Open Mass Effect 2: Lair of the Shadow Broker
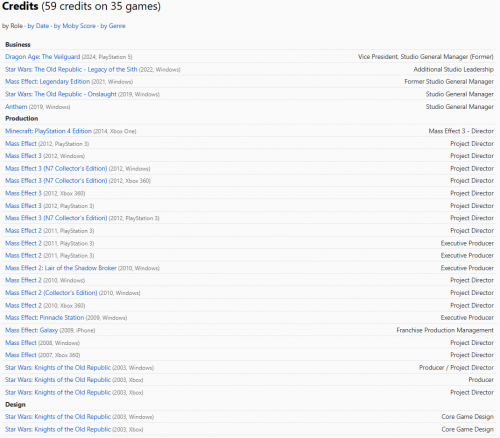The width and height of the screenshot is (500, 438). tap(61, 268)
